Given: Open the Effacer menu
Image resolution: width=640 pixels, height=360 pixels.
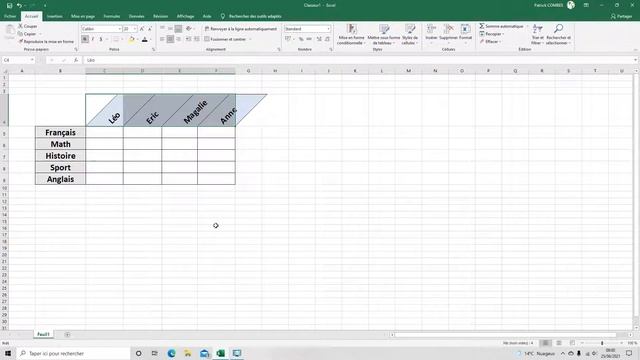Looking at the screenshot, I should click(490, 42).
